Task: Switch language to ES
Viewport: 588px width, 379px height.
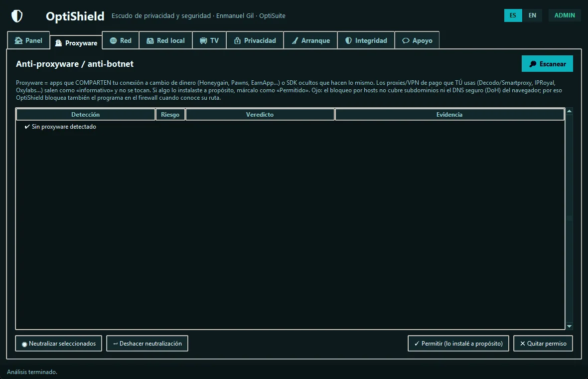Action: tap(513, 15)
